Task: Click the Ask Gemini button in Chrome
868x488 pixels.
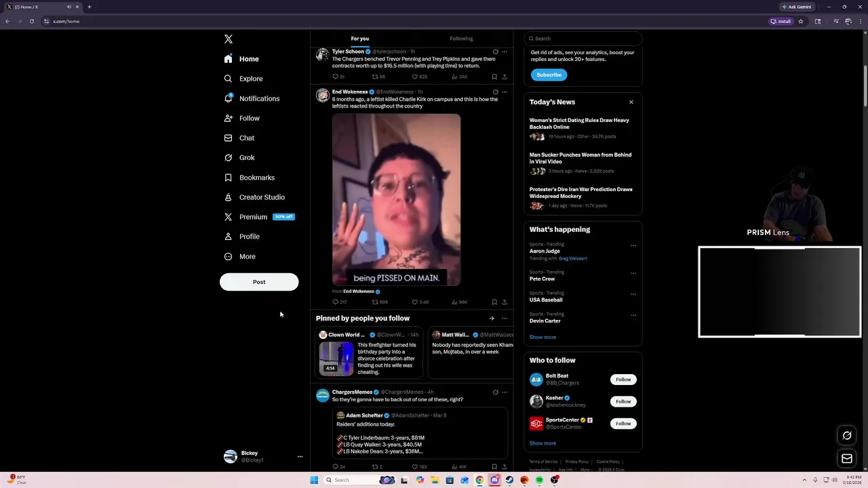Action: 797,7
